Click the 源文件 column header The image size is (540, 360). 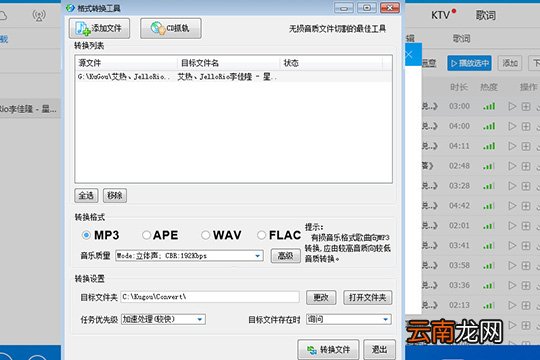(x=126, y=63)
